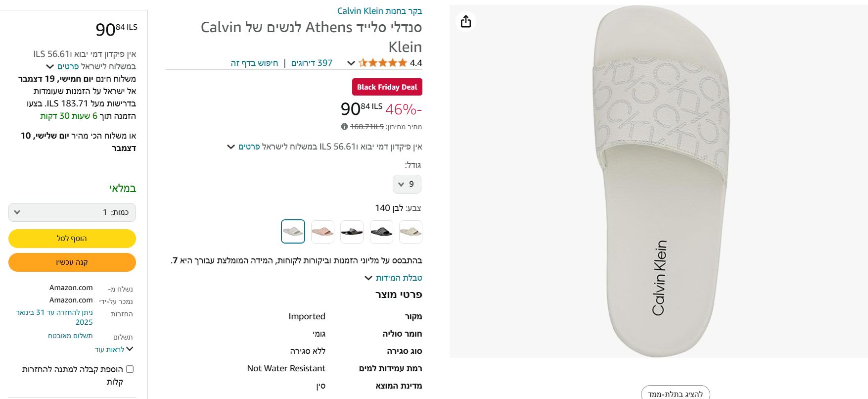Click the orange star rating icons
This screenshot has width=868, height=399.
pyautogui.click(x=383, y=63)
